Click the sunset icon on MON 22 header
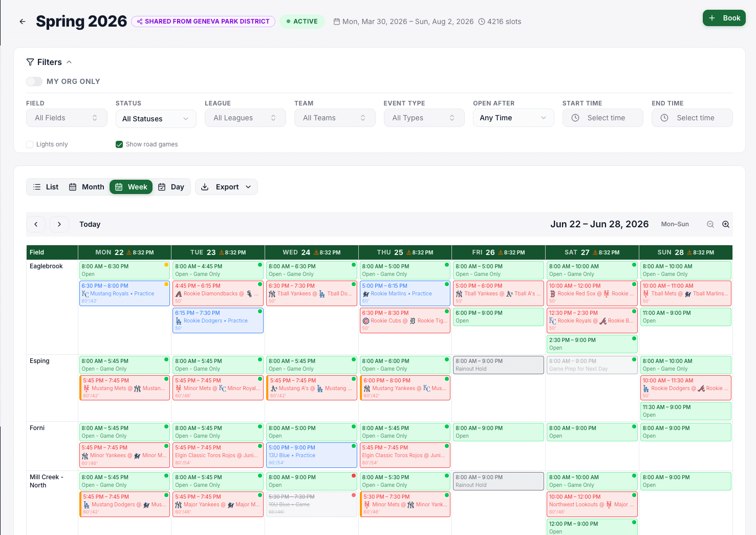Viewport: 756px width, 535px height. click(x=129, y=252)
